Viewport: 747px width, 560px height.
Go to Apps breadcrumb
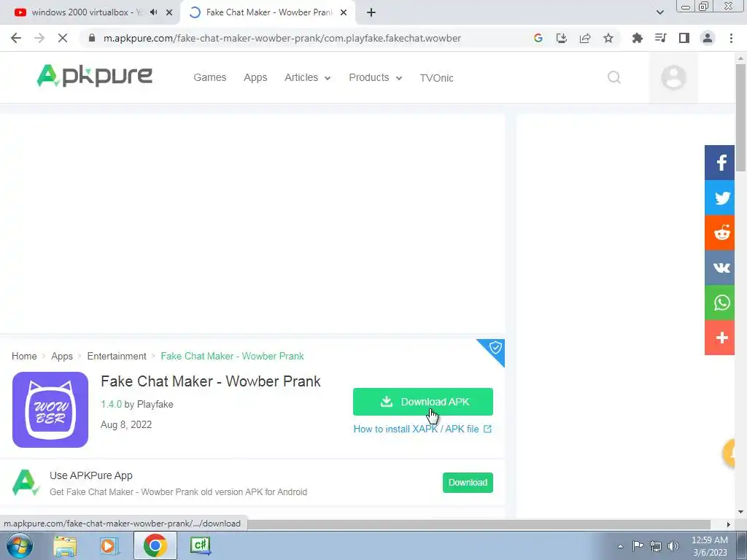(x=62, y=356)
